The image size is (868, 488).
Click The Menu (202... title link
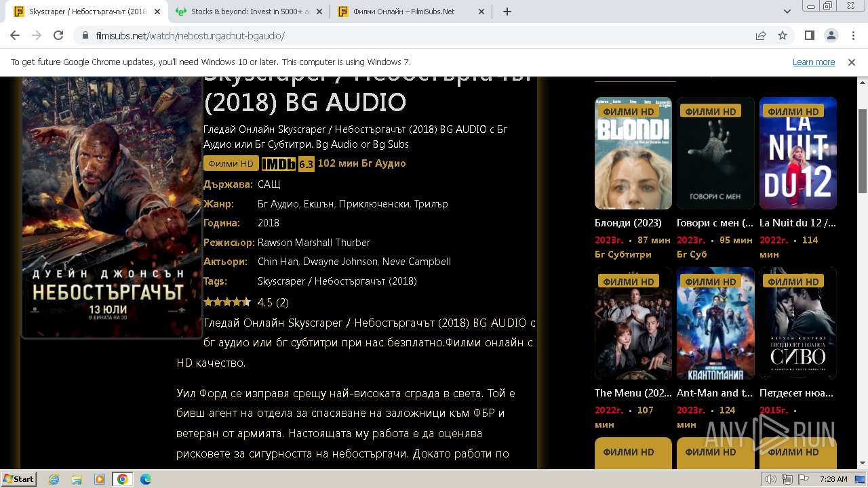(632, 392)
